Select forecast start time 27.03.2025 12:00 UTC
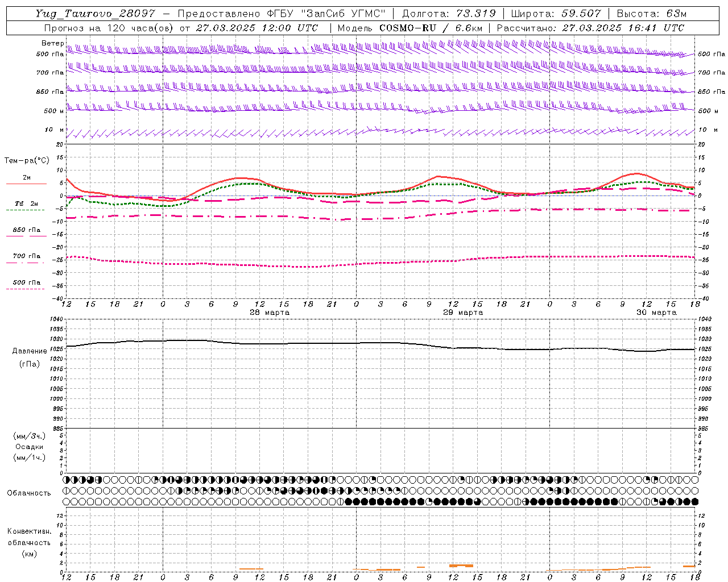728x582 pixels. [257, 28]
